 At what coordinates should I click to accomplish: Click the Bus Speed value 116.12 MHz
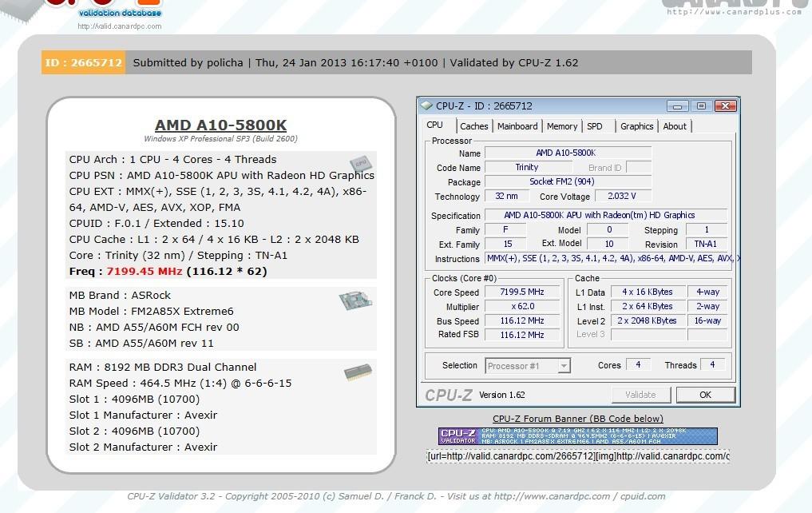(522, 320)
